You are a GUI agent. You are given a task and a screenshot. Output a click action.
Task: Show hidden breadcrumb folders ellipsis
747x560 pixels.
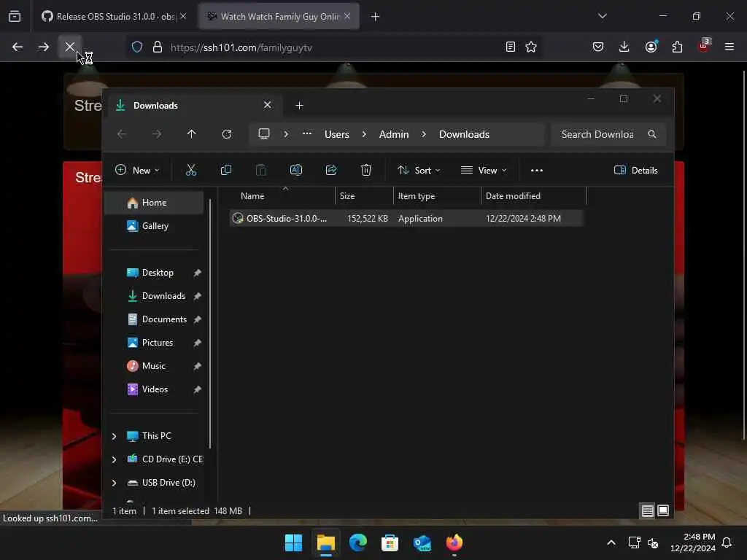307,134
